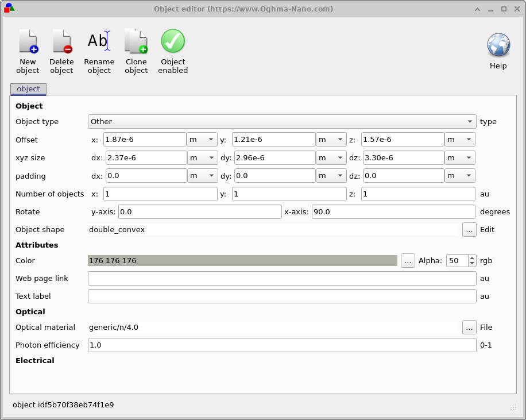Open the Object shape editor via ellipsis
526x420 pixels.
469,229
